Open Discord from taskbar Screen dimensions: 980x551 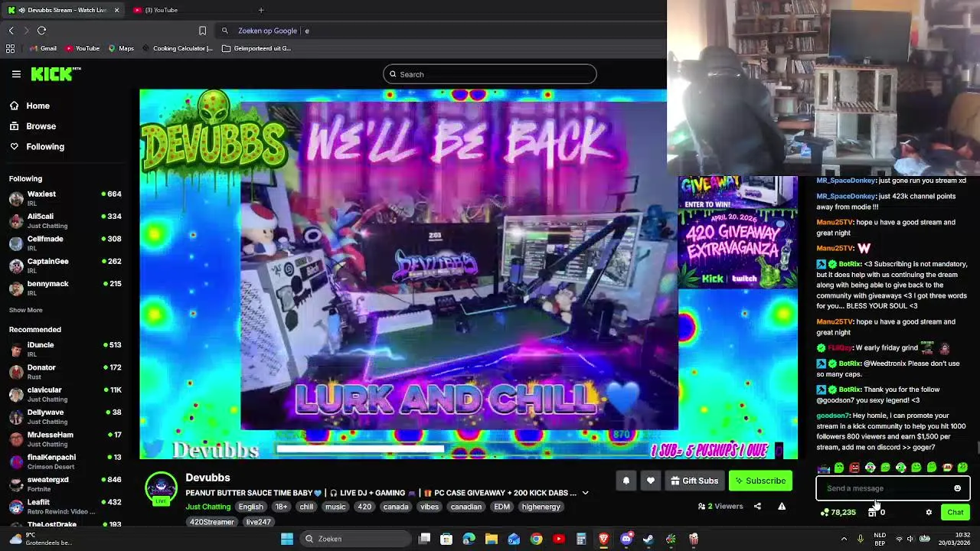[x=626, y=539]
